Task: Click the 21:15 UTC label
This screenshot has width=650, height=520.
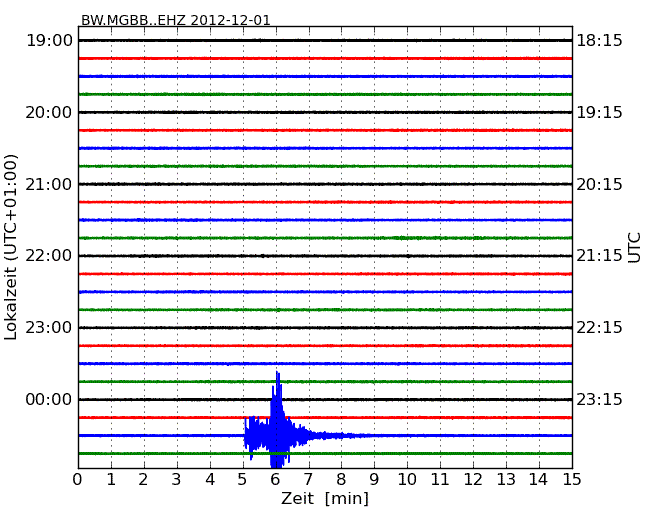Action: (x=600, y=256)
